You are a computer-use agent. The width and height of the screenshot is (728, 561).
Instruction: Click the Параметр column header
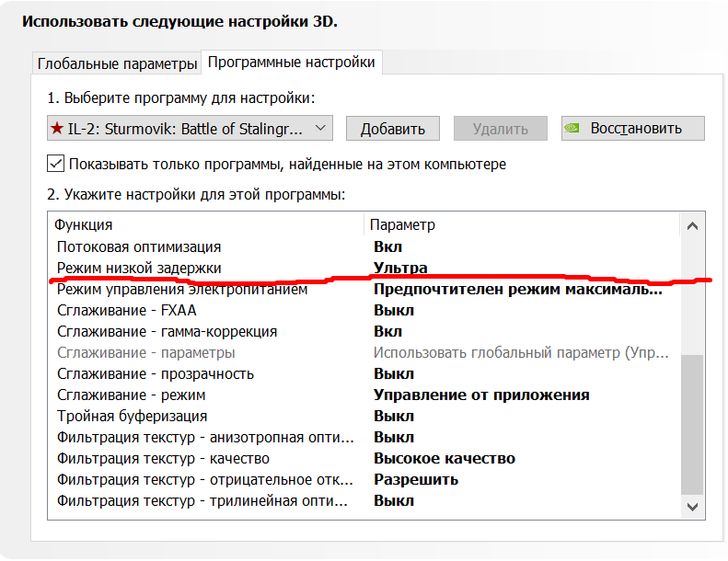[402, 225]
